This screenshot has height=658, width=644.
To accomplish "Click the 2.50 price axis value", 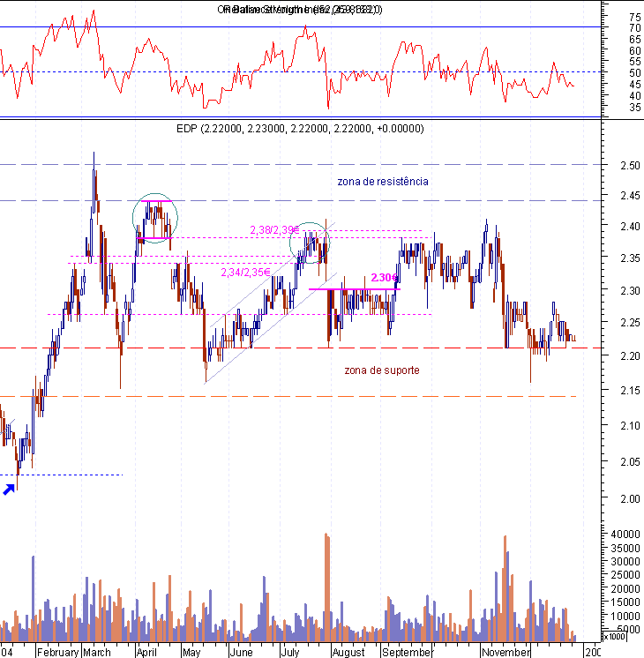I will [630, 165].
